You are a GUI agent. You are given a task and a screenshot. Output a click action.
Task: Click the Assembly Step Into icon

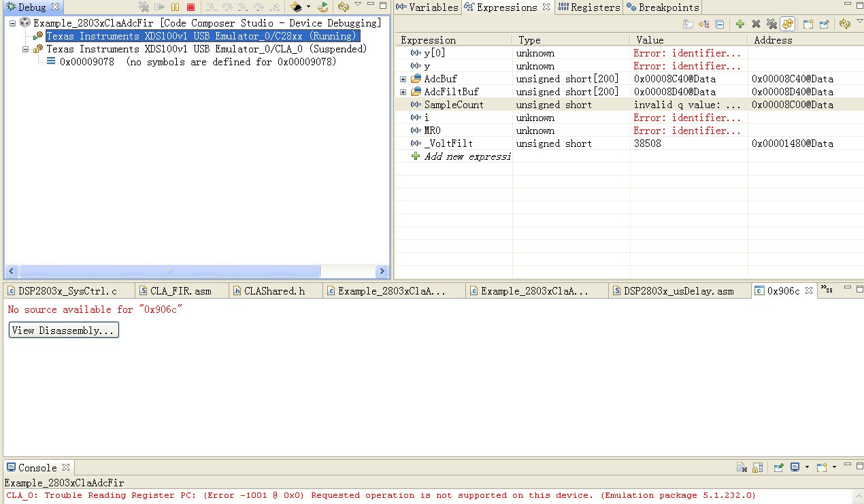[x=243, y=7]
